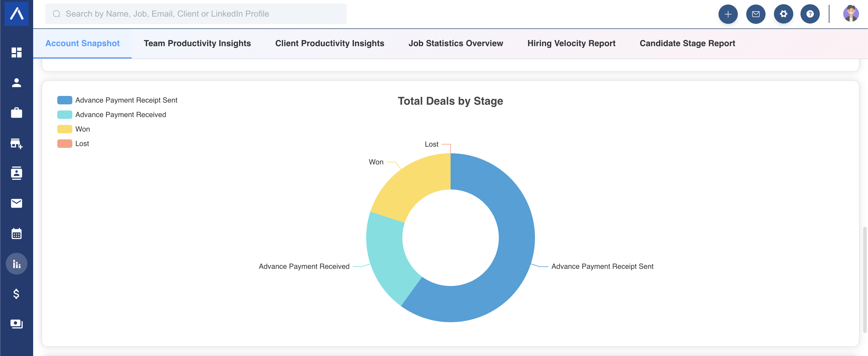The width and height of the screenshot is (868, 356).
Task: Click the search magnifier icon
Action: [x=57, y=14]
